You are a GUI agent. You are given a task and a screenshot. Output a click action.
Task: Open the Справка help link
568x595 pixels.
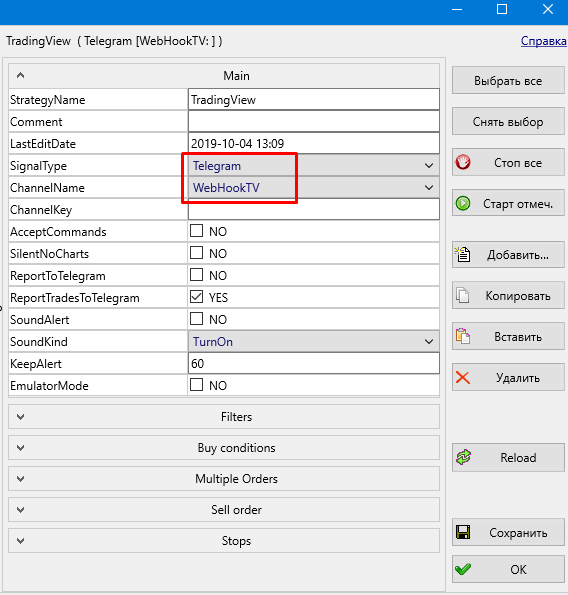pyautogui.click(x=543, y=41)
